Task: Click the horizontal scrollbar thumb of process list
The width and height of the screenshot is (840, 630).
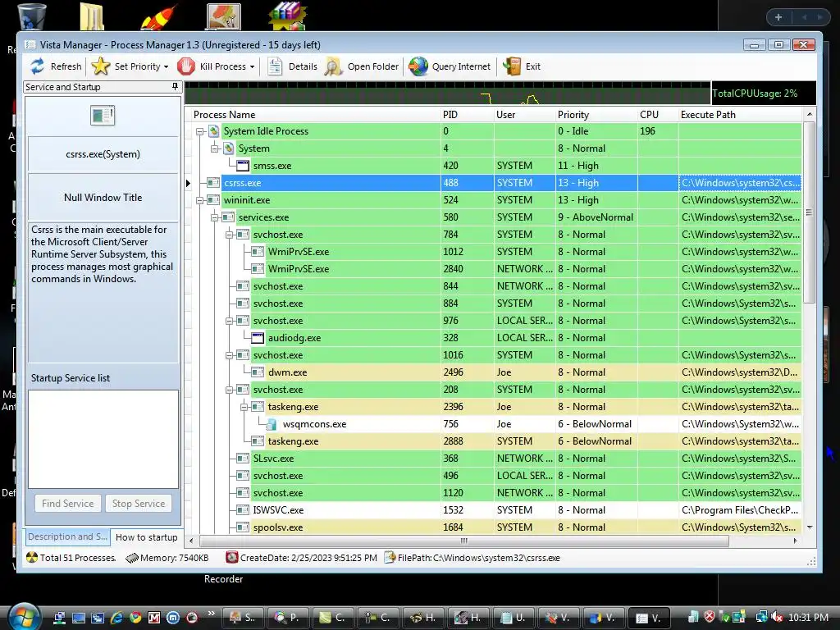Action: click(464, 541)
